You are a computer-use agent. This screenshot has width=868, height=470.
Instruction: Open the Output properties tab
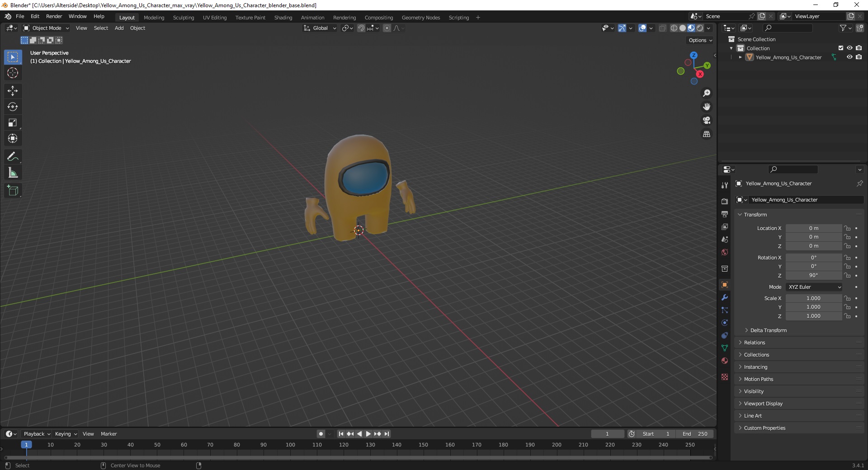tap(725, 214)
